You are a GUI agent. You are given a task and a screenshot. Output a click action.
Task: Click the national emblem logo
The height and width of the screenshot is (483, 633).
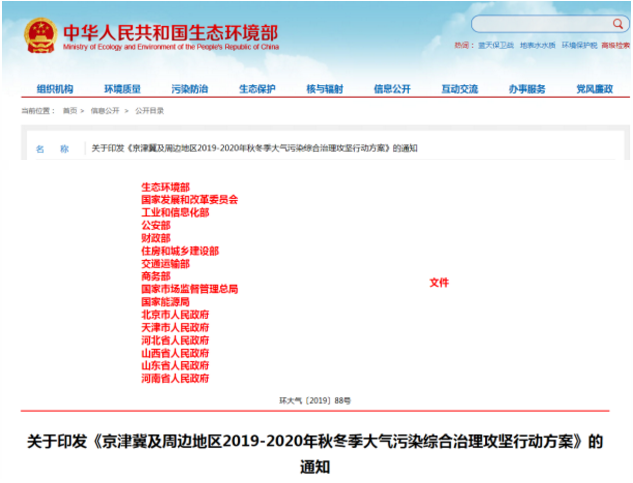point(40,35)
